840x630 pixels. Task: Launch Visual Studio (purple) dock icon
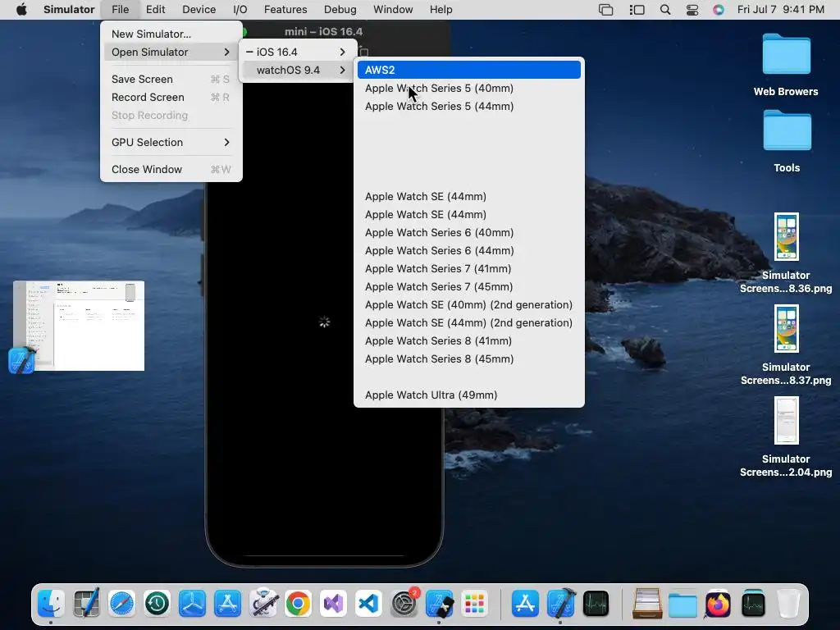pyautogui.click(x=334, y=604)
